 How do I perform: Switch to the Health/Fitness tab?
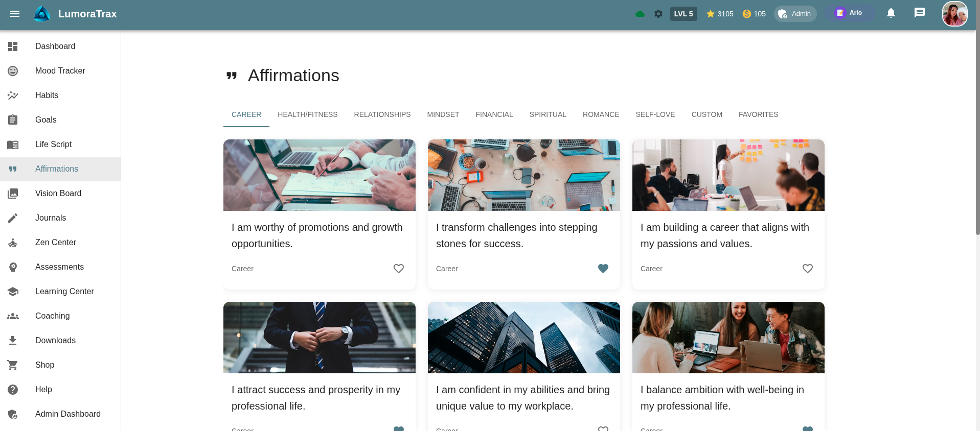(307, 114)
